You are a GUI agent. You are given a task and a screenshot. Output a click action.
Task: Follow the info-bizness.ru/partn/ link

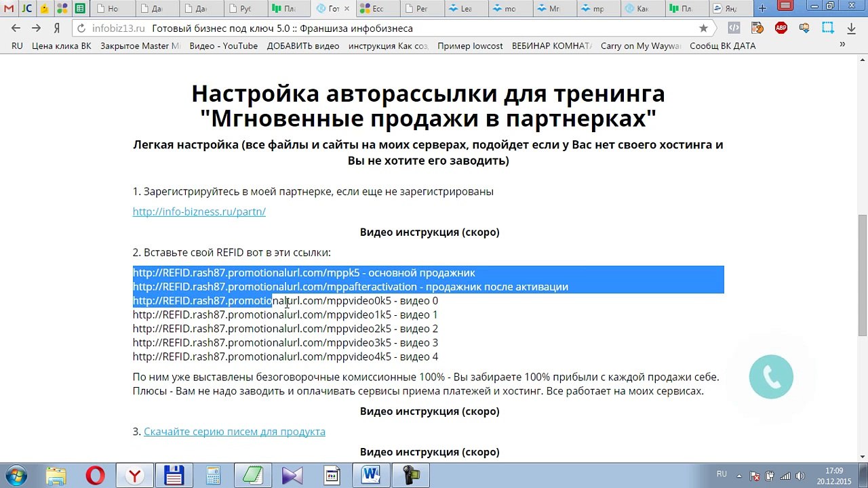click(x=199, y=211)
